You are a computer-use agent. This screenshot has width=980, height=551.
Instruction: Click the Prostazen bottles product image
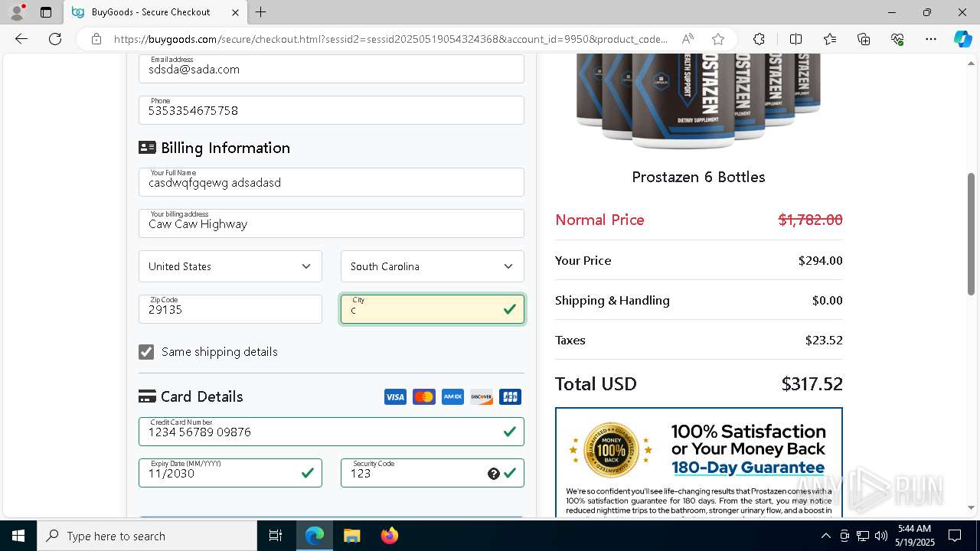(698, 101)
